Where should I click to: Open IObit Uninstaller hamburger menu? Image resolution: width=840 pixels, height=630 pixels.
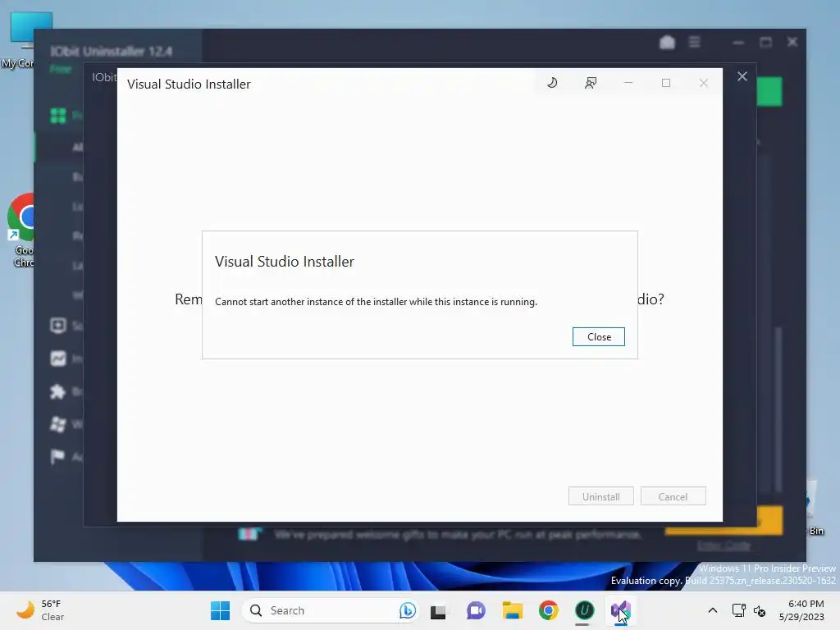pyautogui.click(x=694, y=42)
